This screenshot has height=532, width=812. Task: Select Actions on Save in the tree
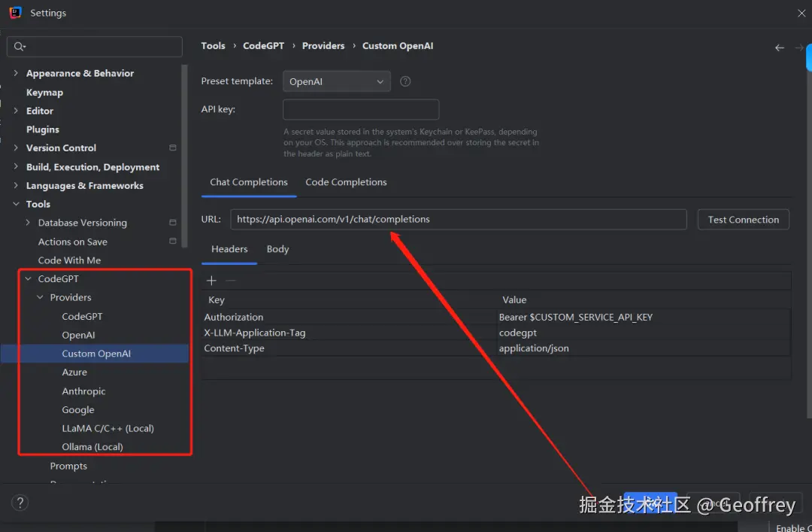[x=72, y=242]
